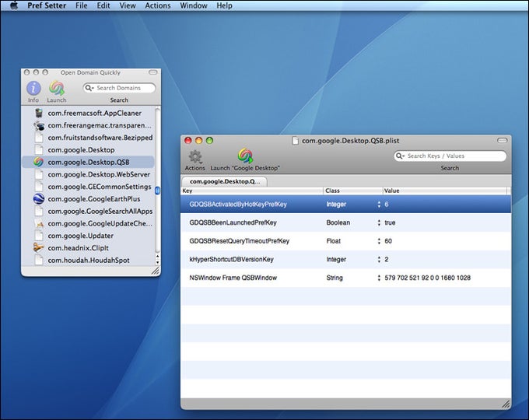Click value "60" of ResetQueryTimeout key
This screenshot has height=420, width=529.
(388, 241)
